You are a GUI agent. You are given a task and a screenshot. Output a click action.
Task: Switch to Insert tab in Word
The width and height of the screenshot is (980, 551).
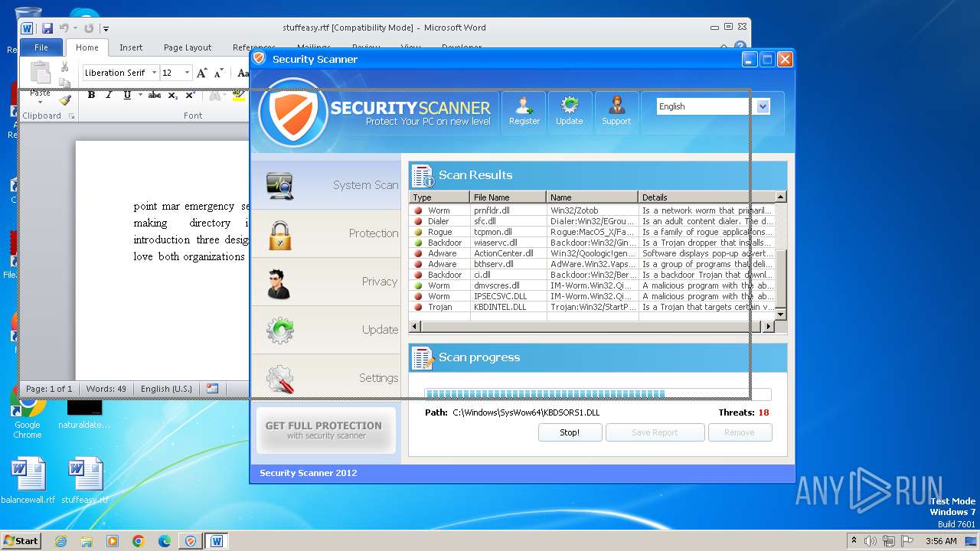click(131, 47)
